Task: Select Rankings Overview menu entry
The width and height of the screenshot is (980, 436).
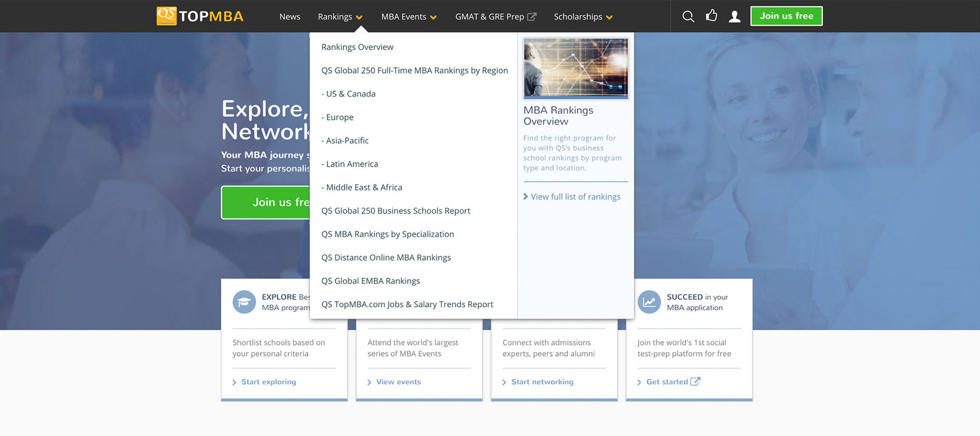Action: (357, 47)
